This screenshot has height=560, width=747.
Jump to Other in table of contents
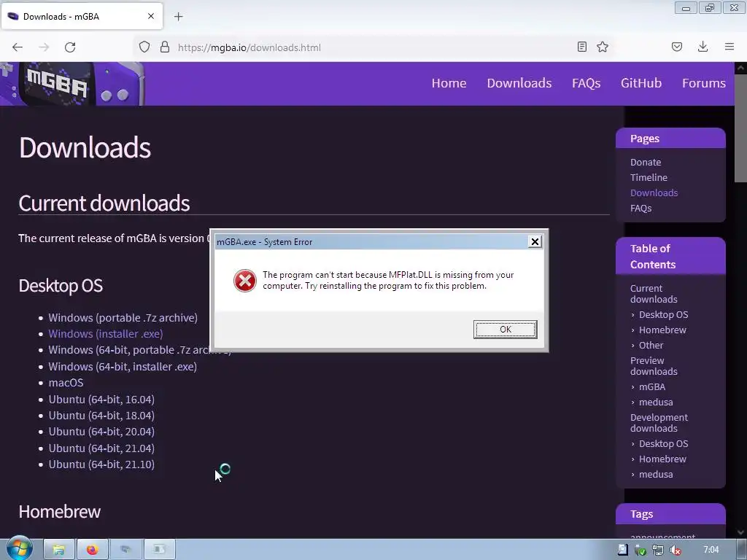651,345
